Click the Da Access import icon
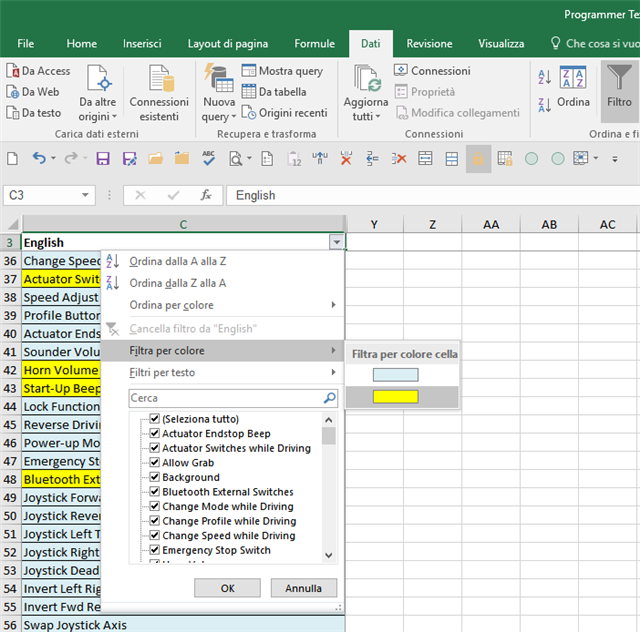The height and width of the screenshot is (632, 640). coord(13,71)
